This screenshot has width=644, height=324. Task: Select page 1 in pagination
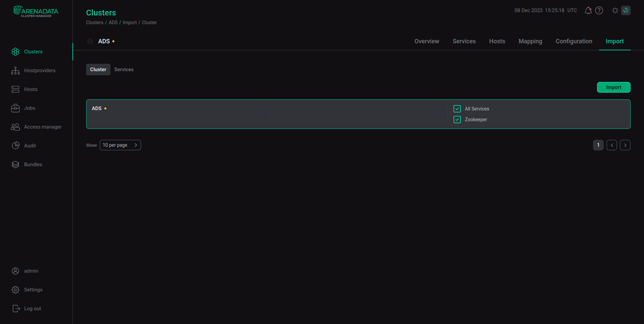point(598,145)
